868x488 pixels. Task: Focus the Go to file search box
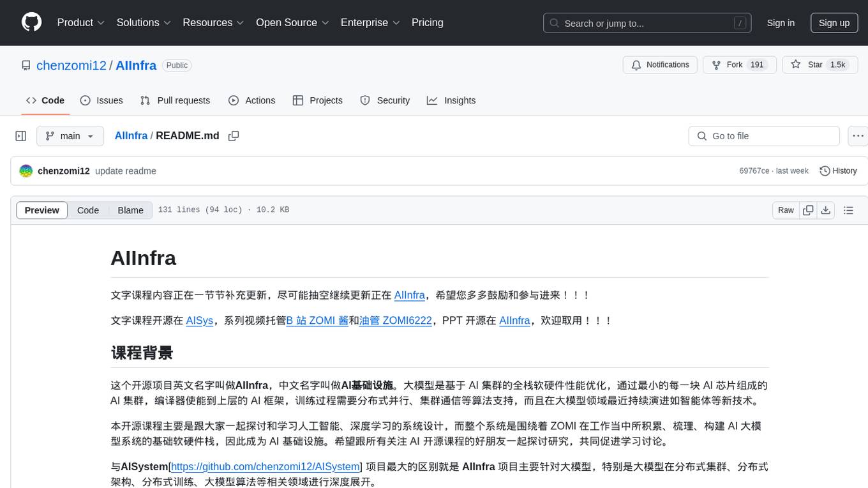[764, 136]
